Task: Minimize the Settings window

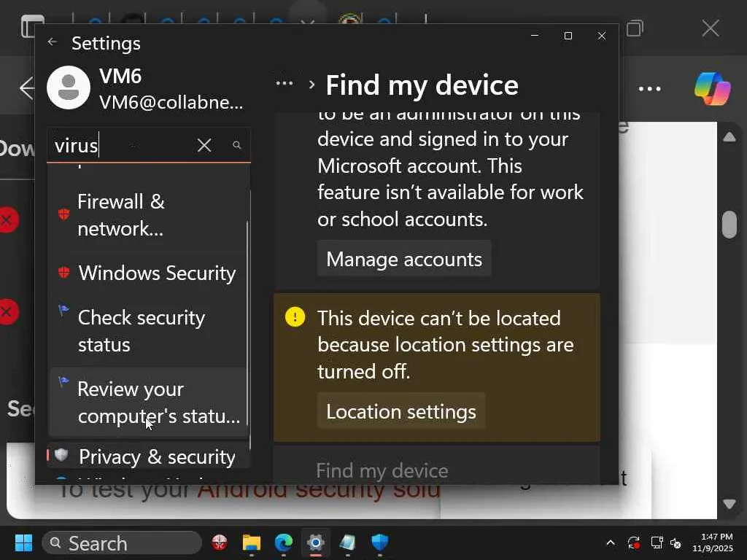Action: point(535,36)
